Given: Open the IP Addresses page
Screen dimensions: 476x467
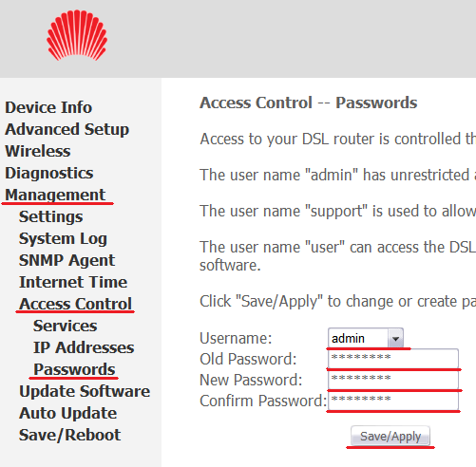Looking at the screenshot, I should coord(84,347).
